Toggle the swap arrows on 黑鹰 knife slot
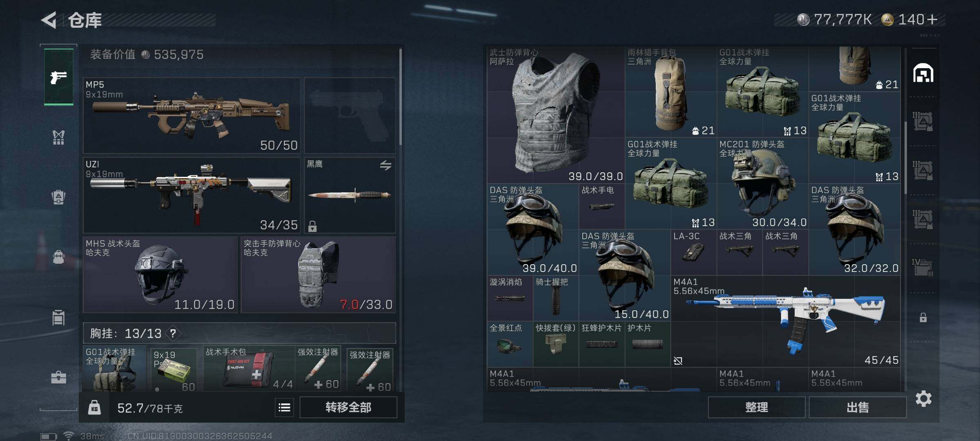Screen dimensions: 980x441 385,165
